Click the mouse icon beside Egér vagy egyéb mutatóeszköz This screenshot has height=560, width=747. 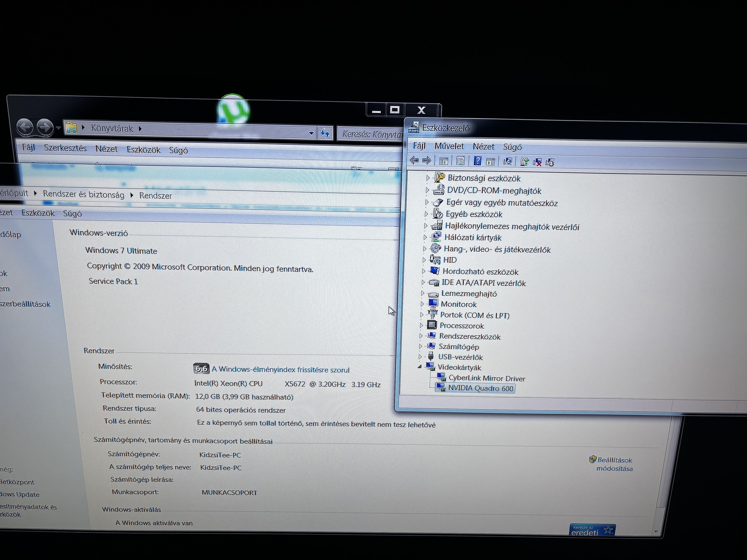(x=438, y=202)
